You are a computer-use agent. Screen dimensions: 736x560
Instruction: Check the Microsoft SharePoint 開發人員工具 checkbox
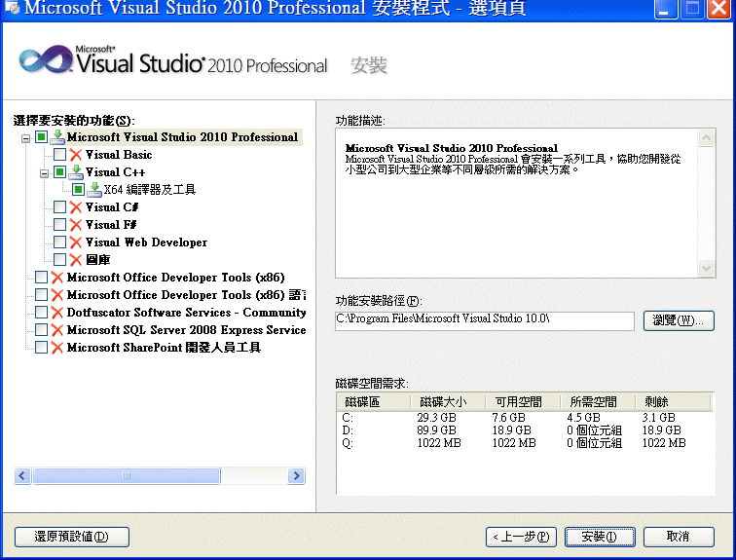[41, 348]
